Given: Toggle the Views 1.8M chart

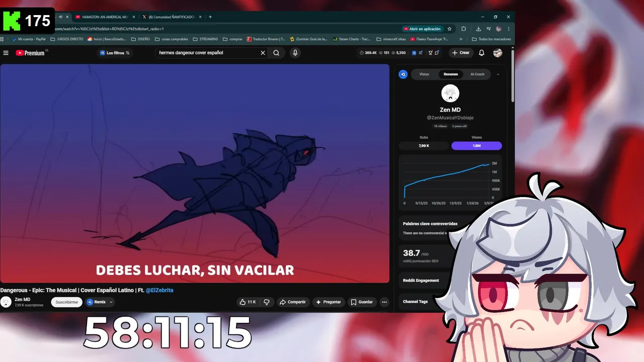Looking at the screenshot, I should [x=476, y=146].
